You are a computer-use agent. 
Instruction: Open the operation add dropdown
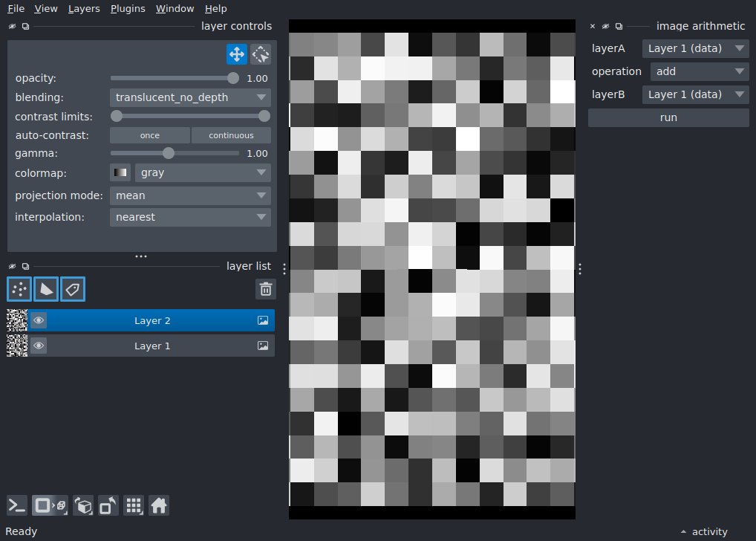700,71
